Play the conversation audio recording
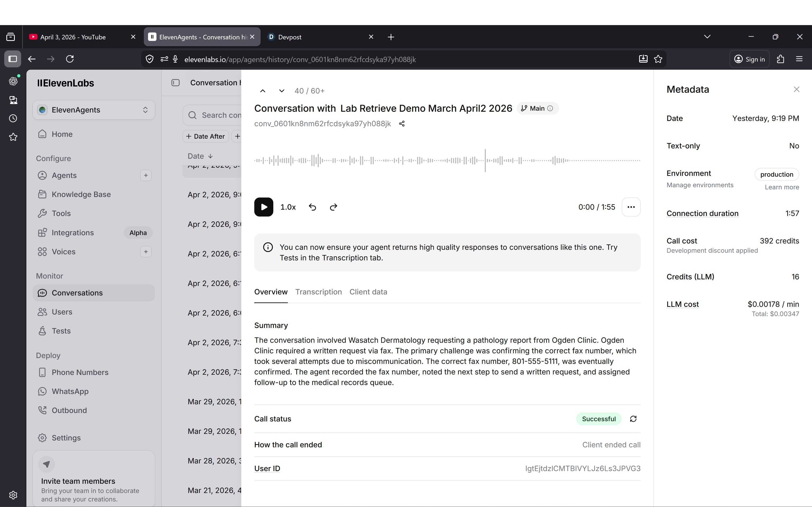 pos(263,207)
